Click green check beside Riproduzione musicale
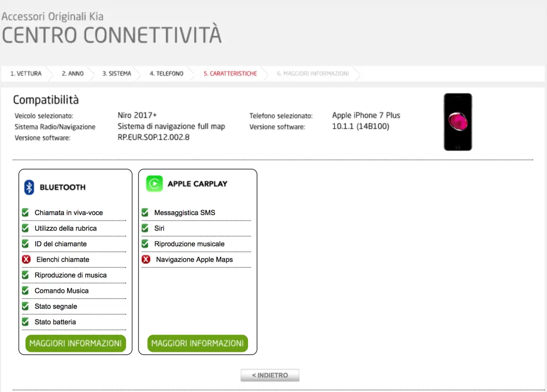The width and height of the screenshot is (547, 392). tap(145, 244)
